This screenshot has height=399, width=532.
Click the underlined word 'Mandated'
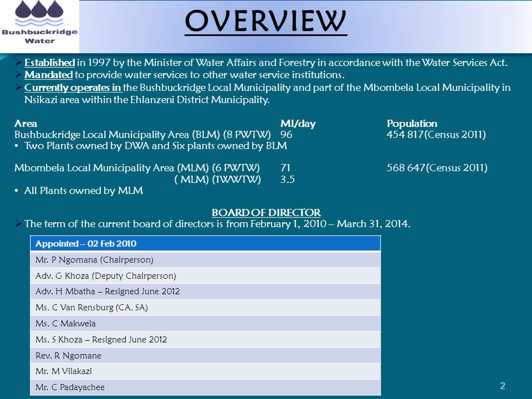coord(49,75)
